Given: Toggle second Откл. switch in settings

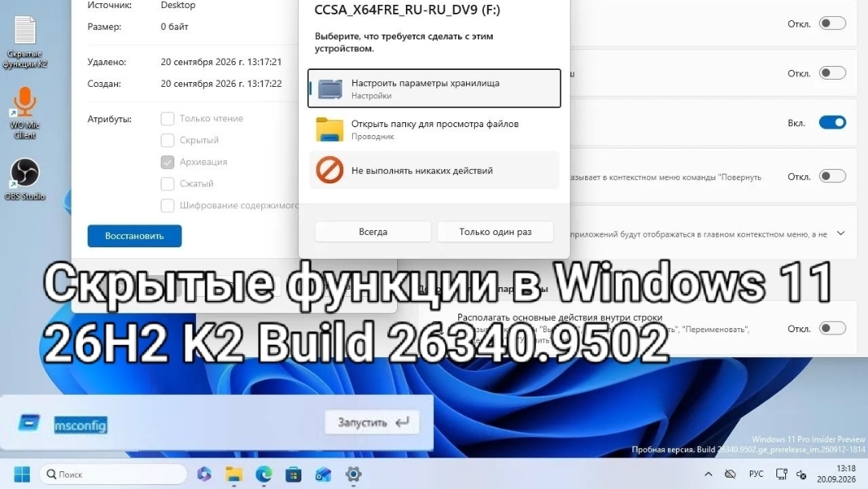Looking at the screenshot, I should pyautogui.click(x=833, y=72).
